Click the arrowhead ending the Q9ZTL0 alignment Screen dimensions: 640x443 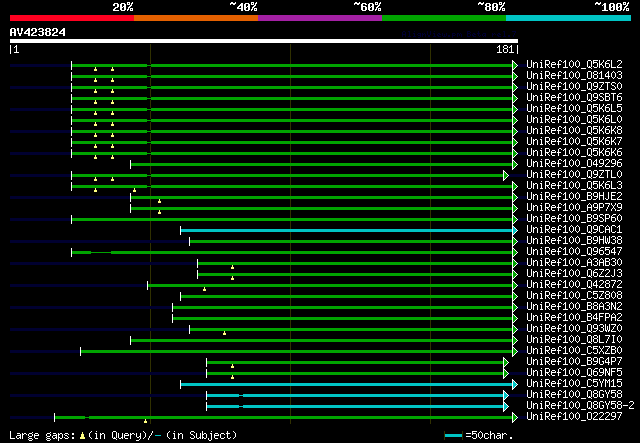[506, 176]
